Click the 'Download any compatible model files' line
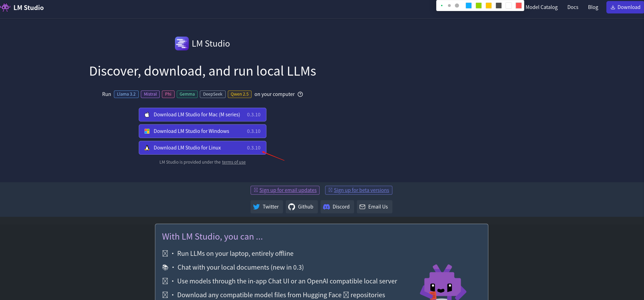This screenshot has width=644, height=300. point(281,295)
